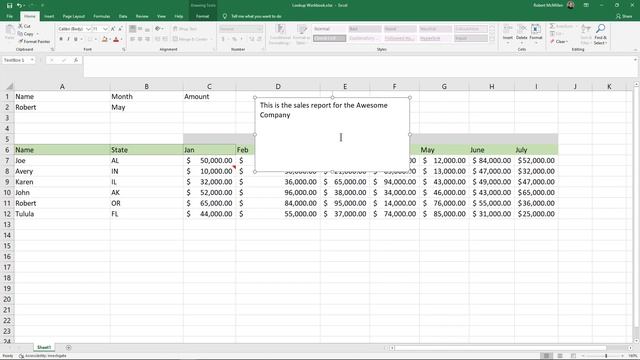Open Find & Select magnifier
The height and width of the screenshot is (360, 640).
pyautogui.click(x=600, y=29)
